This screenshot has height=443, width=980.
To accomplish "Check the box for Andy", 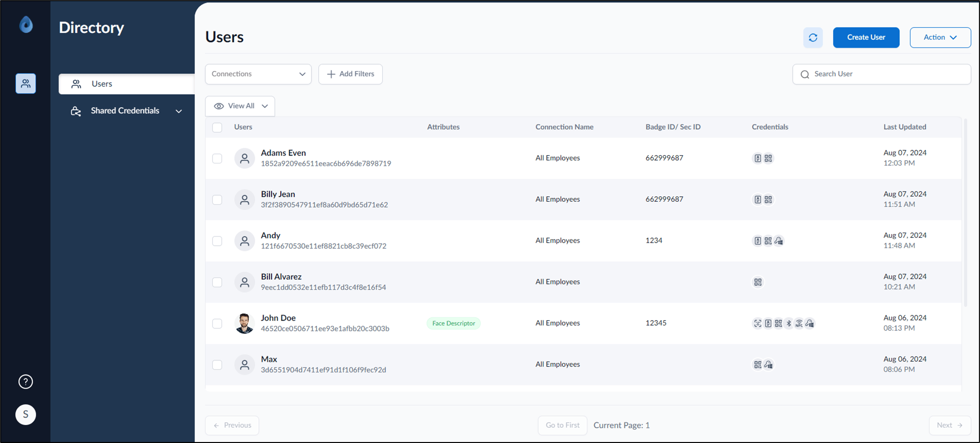I will [217, 241].
